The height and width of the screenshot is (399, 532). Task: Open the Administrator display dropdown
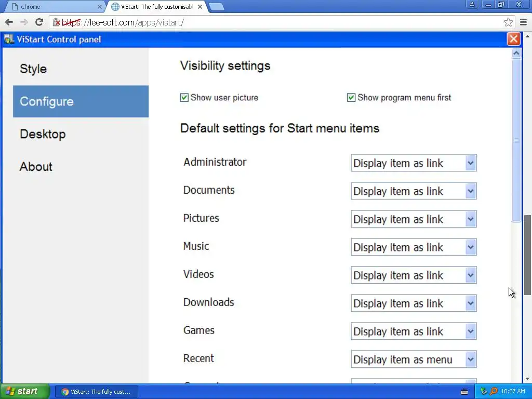414,163
